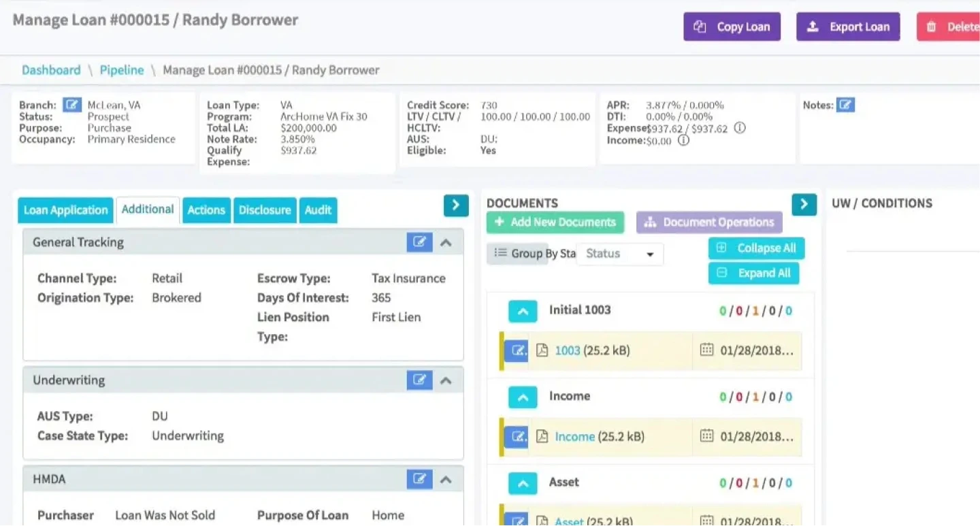Collapse the Initial 1003 document group

click(523, 311)
